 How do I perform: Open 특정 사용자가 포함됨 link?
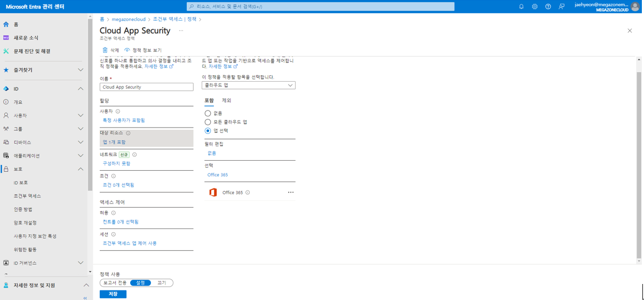(x=124, y=121)
